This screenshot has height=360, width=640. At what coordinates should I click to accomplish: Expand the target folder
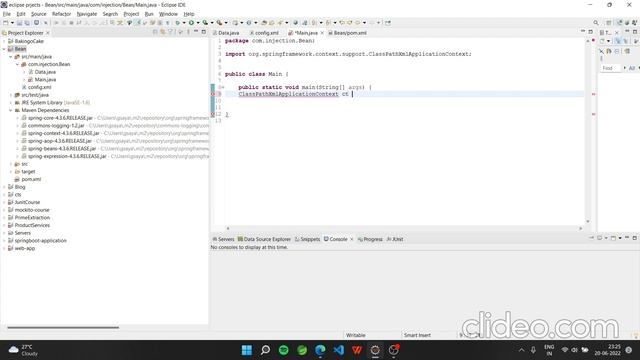pyautogui.click(x=11, y=172)
